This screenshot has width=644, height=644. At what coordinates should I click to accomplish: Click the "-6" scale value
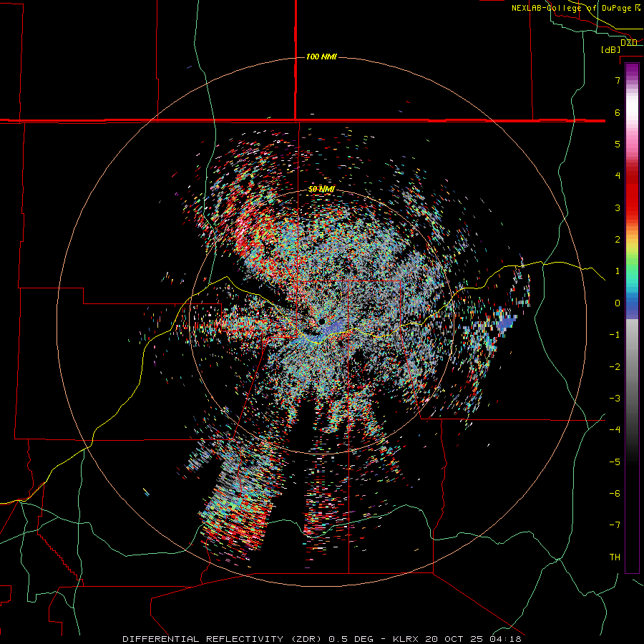coord(615,494)
